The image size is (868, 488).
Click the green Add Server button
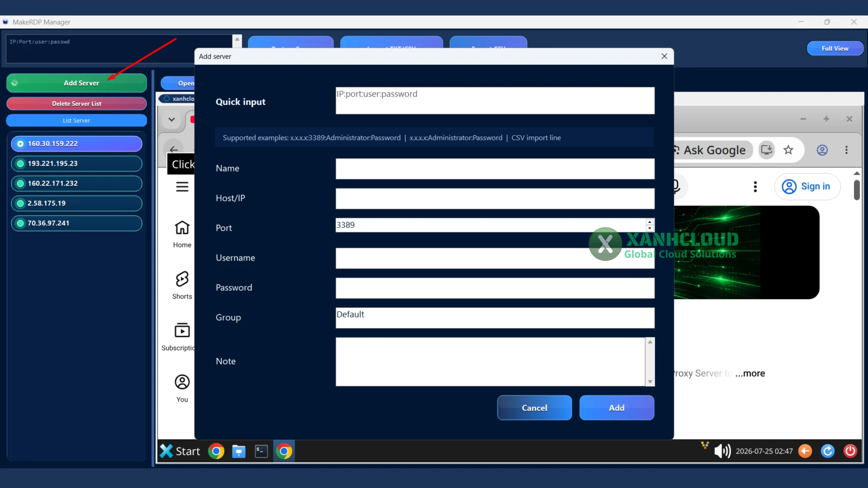click(77, 83)
